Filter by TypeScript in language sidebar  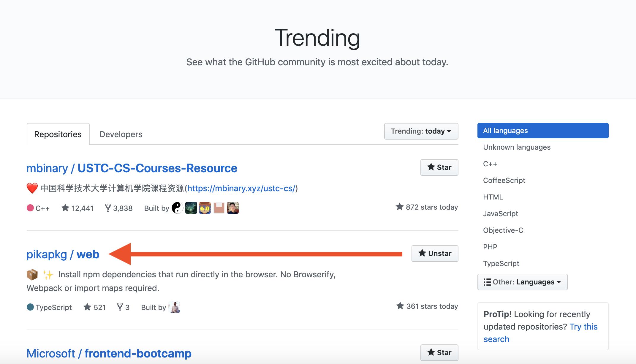point(501,264)
